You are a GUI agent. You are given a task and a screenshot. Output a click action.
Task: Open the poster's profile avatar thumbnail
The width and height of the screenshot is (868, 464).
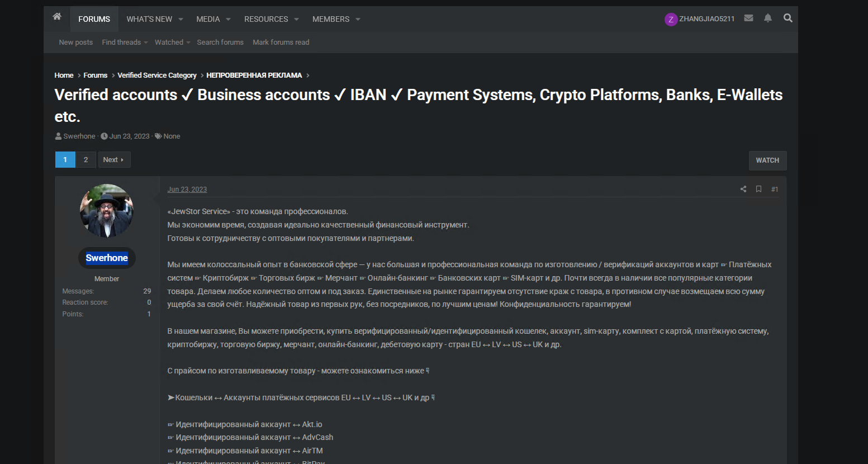pos(107,211)
